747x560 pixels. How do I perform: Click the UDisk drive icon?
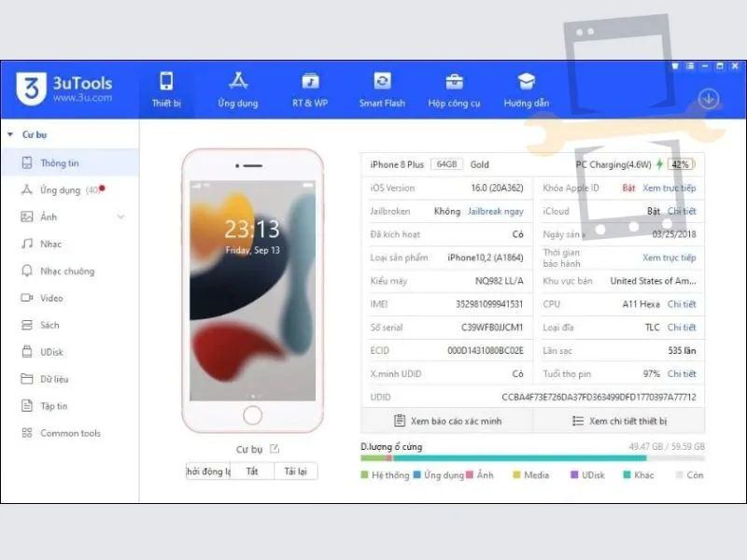point(27,352)
